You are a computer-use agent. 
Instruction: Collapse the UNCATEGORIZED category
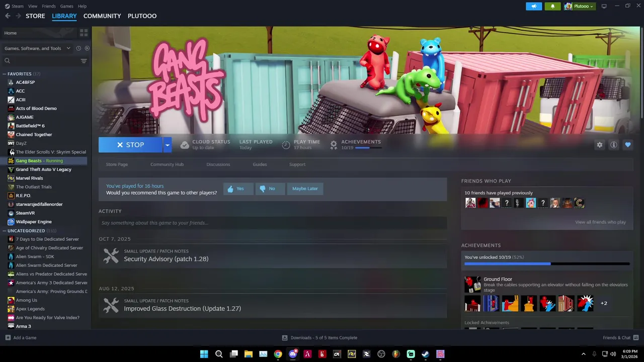pos(5,231)
